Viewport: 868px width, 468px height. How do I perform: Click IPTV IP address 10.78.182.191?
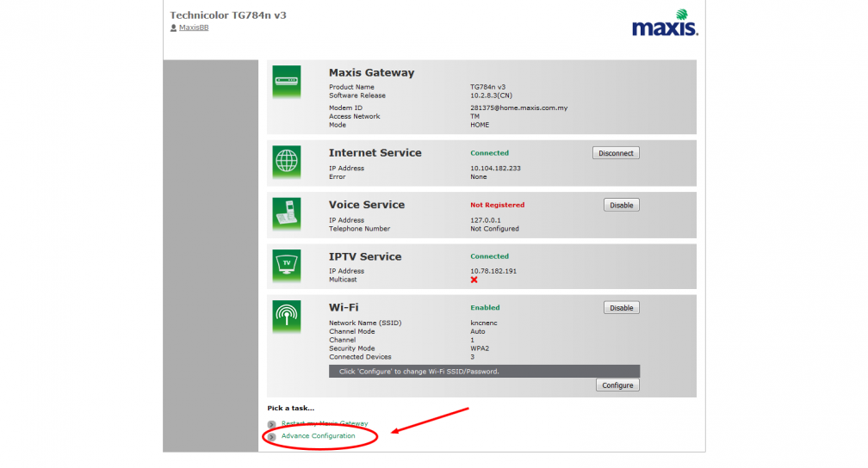[493, 271]
